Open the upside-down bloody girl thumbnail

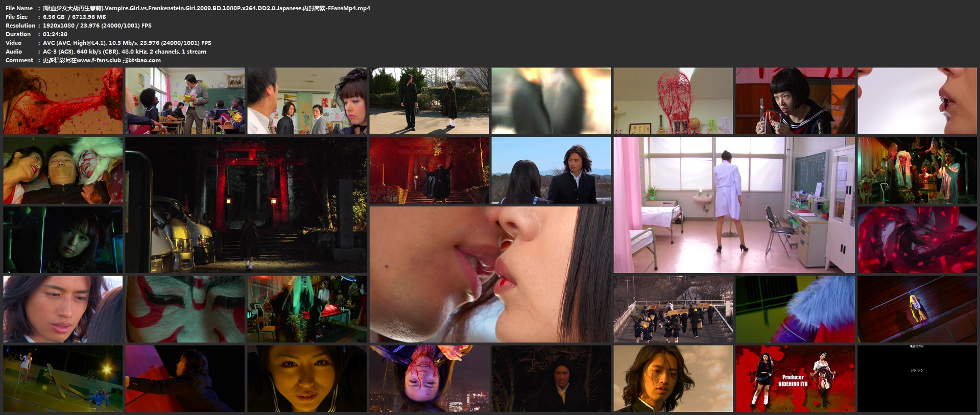(x=429, y=378)
